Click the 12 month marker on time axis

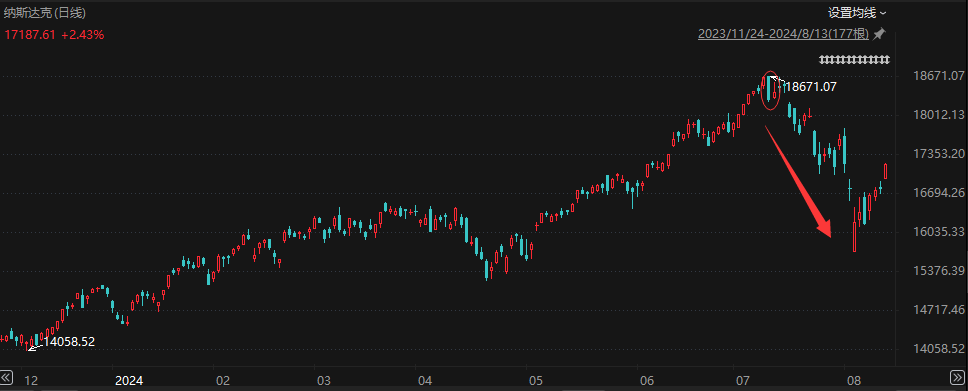tap(30, 380)
